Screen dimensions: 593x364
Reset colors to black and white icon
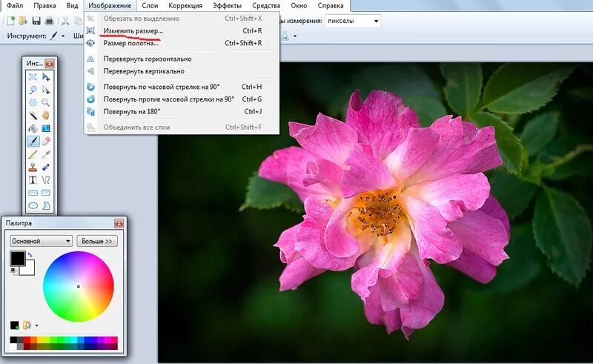(13, 270)
